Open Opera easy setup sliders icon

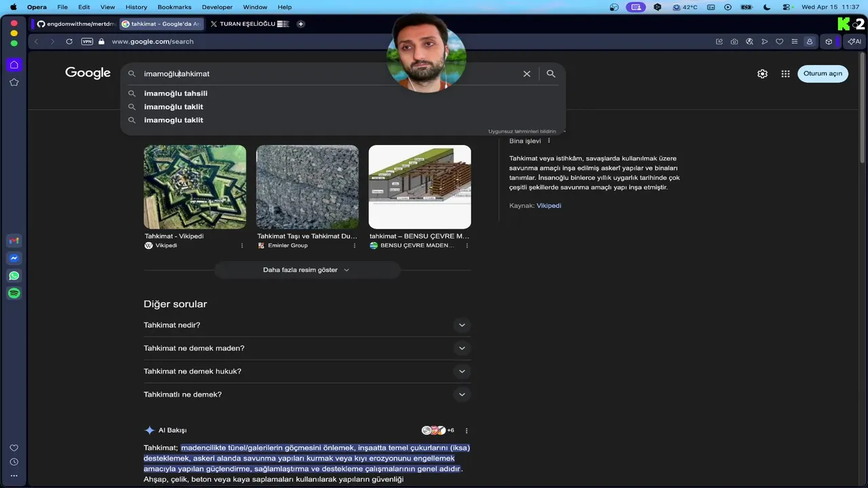tap(794, 41)
